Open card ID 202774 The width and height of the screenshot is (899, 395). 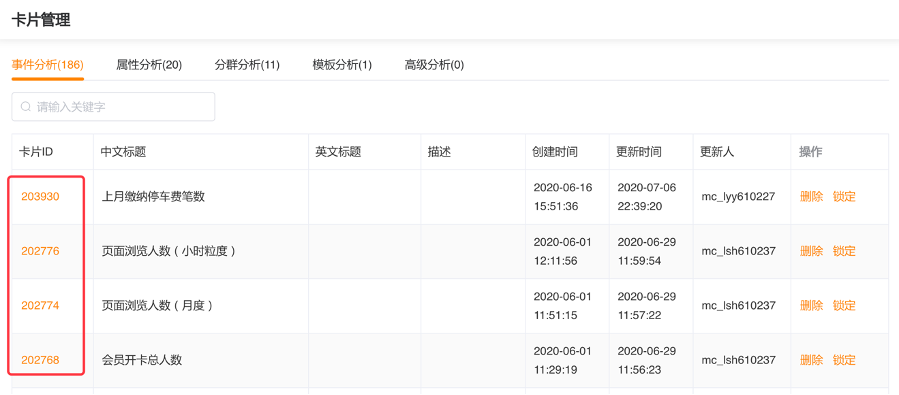click(40, 306)
